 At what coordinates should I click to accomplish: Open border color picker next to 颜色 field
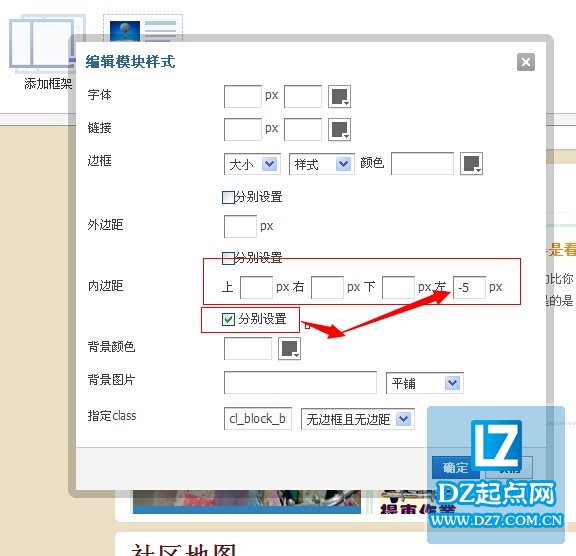[471, 164]
